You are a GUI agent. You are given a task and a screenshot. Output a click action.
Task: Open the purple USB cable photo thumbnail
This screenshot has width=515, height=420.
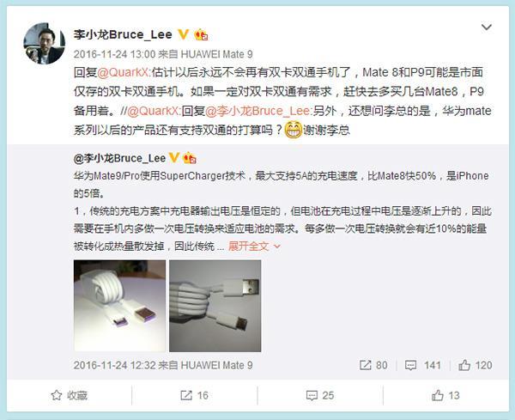click(x=119, y=306)
